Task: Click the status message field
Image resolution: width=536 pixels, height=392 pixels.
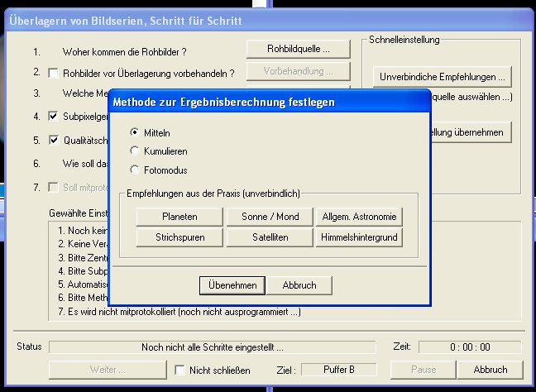Action: [212, 347]
